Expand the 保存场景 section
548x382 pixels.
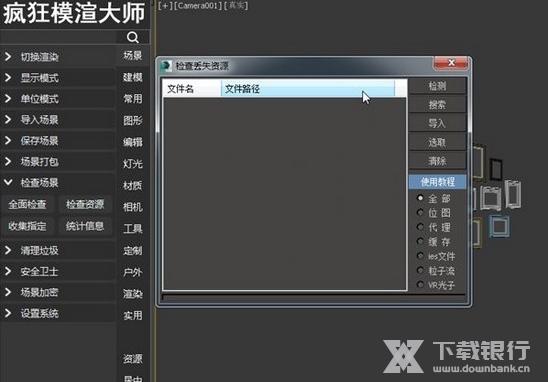pyautogui.click(x=58, y=141)
